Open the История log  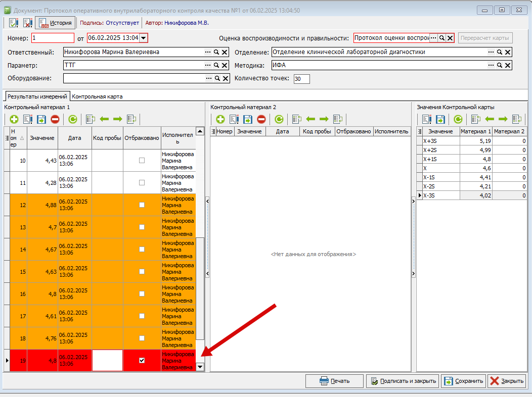[55, 23]
